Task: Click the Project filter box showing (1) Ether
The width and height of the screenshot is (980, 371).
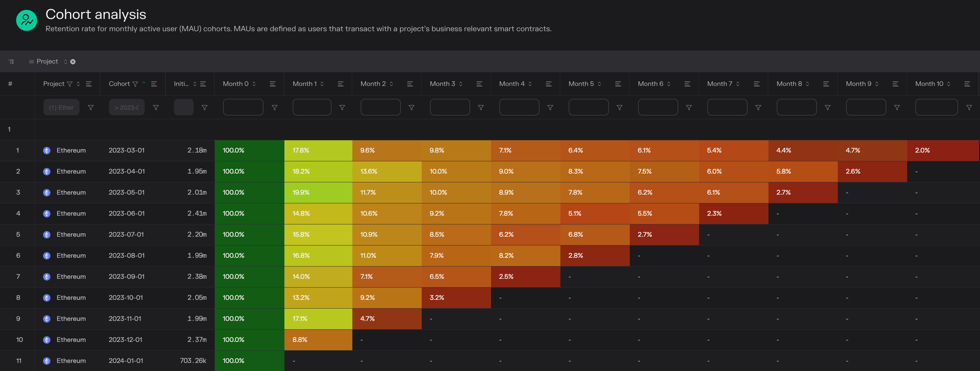Action: click(61, 107)
